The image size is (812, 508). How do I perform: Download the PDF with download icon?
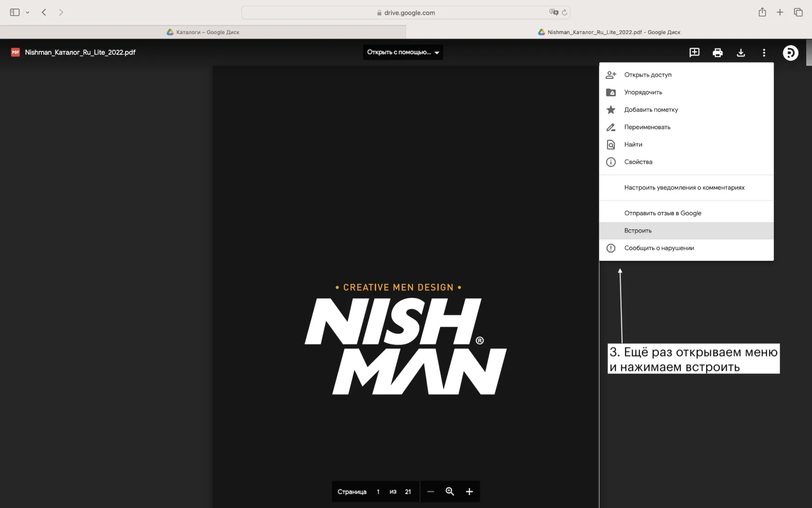tap(741, 53)
